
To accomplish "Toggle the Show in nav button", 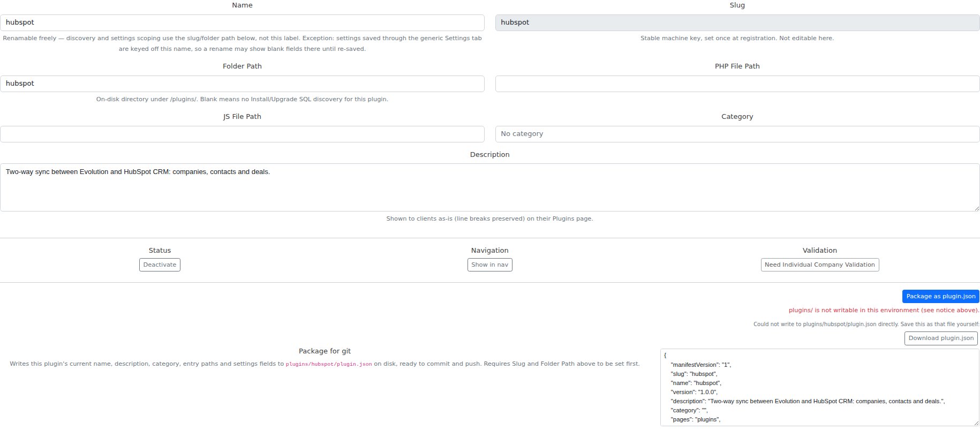I will pyautogui.click(x=489, y=265).
